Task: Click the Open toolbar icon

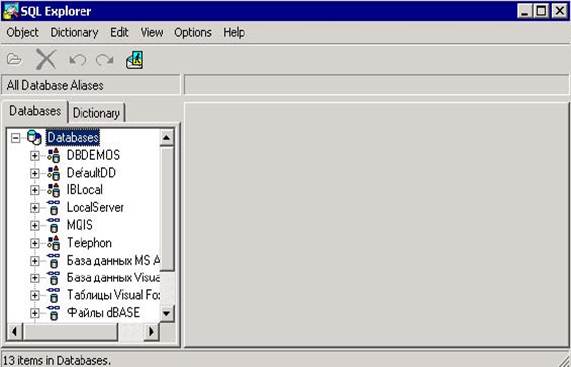Action: pyautogui.click(x=14, y=59)
